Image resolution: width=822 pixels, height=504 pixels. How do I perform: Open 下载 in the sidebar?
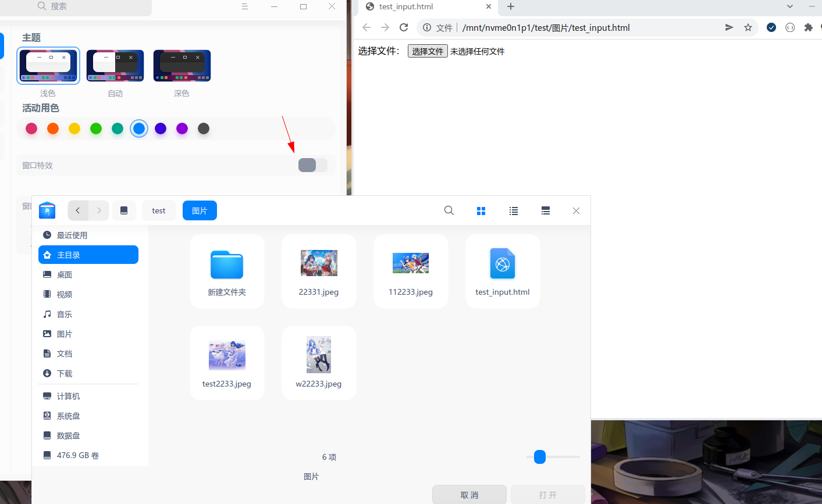[x=88, y=373]
